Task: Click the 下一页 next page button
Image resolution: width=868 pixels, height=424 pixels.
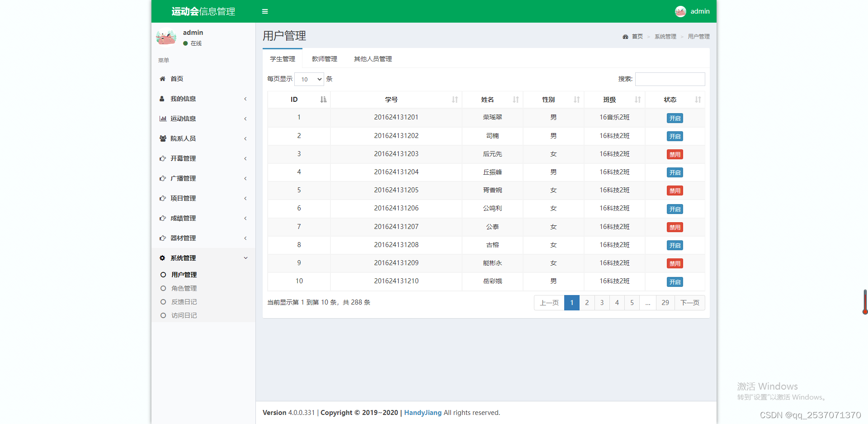Action: [690, 303]
